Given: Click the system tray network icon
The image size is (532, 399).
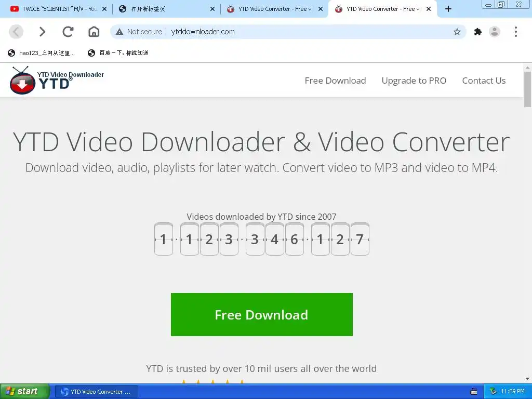Looking at the screenshot, I should click(x=494, y=391).
